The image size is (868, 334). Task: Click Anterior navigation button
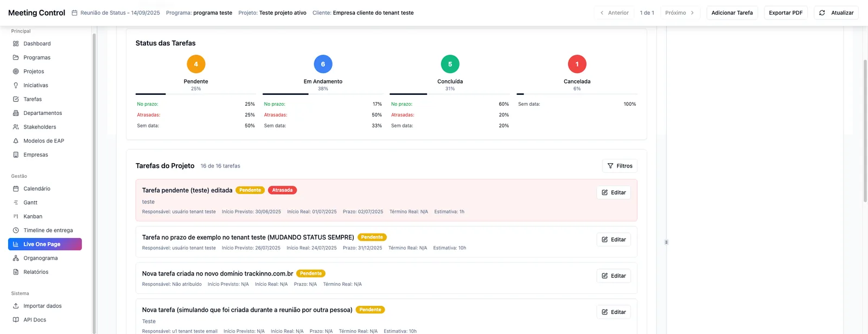click(x=614, y=13)
